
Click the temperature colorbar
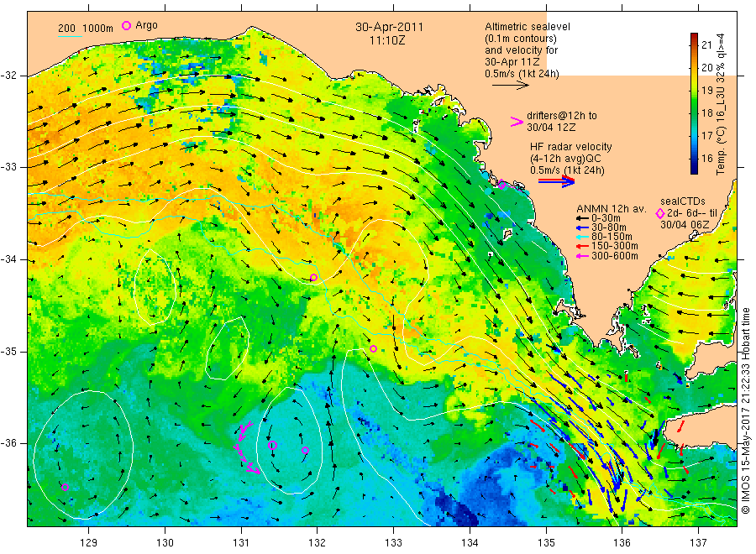pyautogui.click(x=694, y=103)
